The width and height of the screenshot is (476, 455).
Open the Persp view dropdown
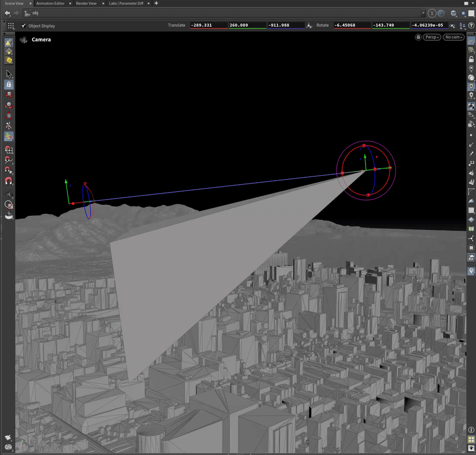coord(432,37)
